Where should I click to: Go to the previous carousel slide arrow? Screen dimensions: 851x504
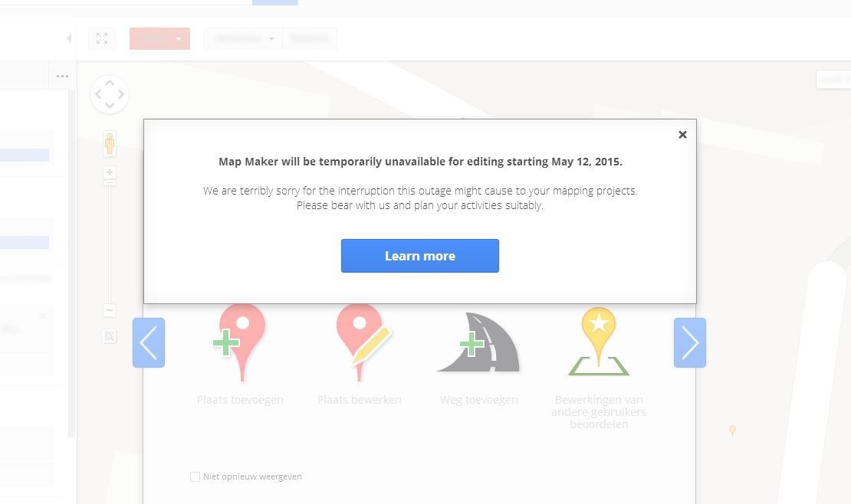pos(149,343)
